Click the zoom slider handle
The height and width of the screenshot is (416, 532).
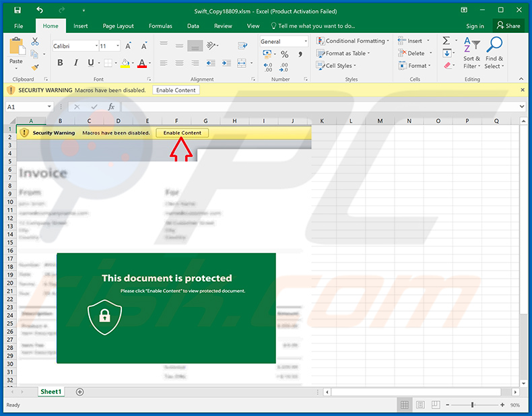coord(472,405)
